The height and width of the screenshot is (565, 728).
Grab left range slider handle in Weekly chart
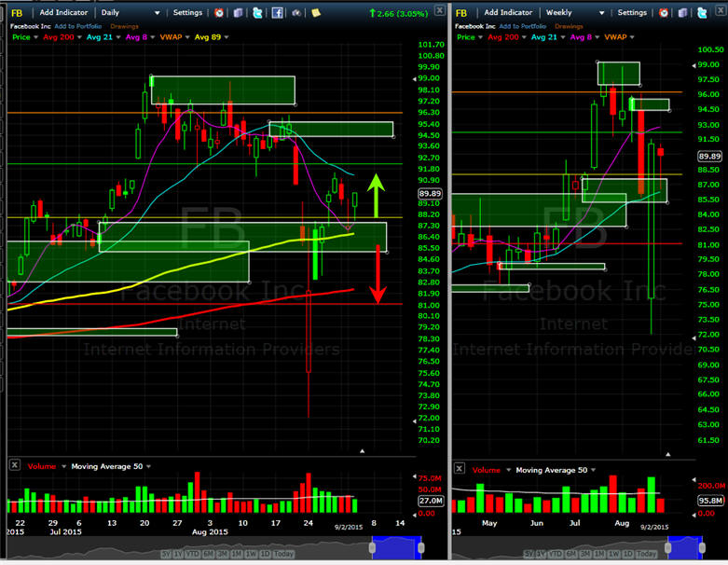(667, 547)
